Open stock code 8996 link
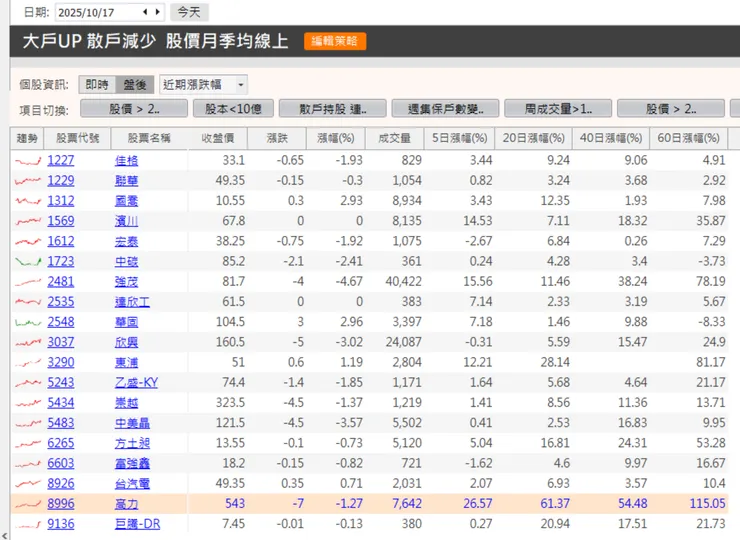 [61, 504]
